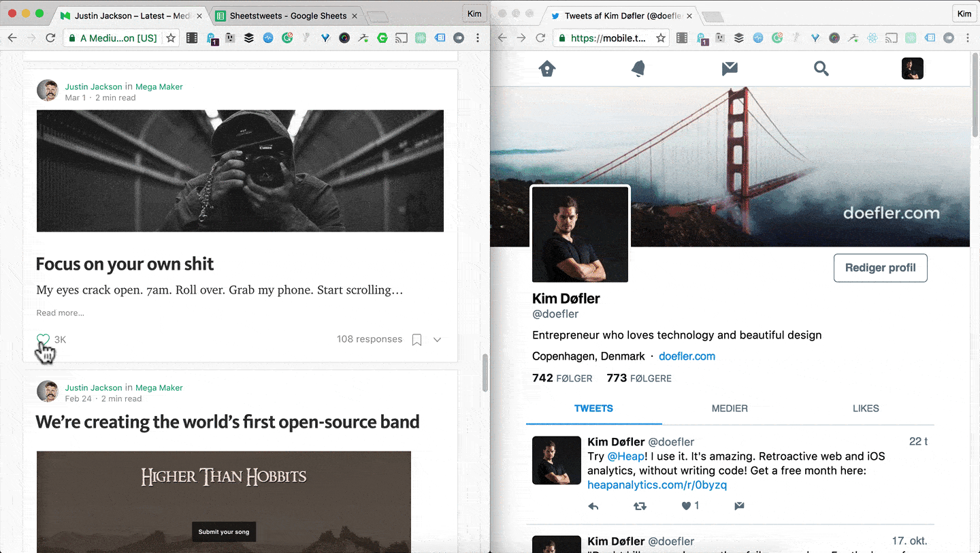Send the @Heap tweet via direct message icon
The height and width of the screenshot is (553, 980).
(739, 506)
